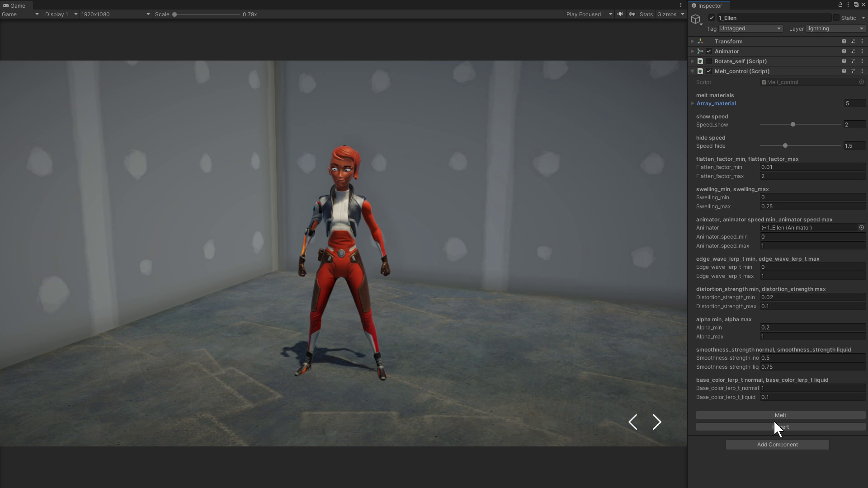
Task: Click the Animator field object picker circle
Action: coord(862,227)
